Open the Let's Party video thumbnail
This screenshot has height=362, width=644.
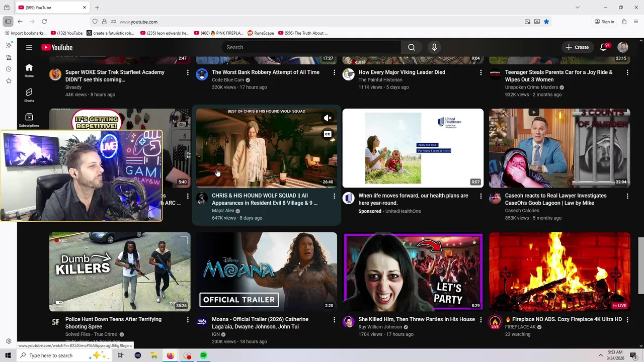click(x=413, y=272)
